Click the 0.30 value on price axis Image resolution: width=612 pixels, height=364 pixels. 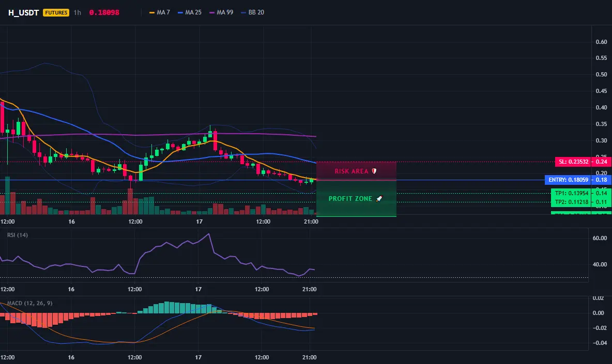click(x=601, y=140)
